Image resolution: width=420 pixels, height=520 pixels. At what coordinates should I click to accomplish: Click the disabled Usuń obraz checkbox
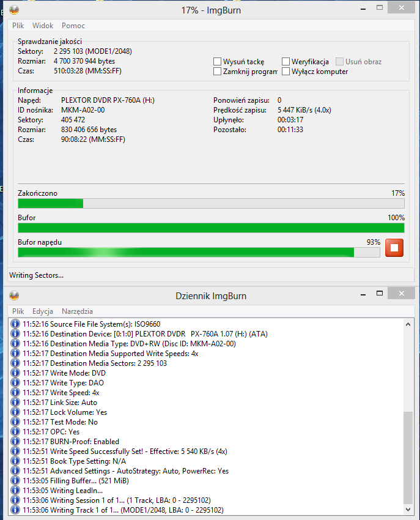[x=339, y=62]
